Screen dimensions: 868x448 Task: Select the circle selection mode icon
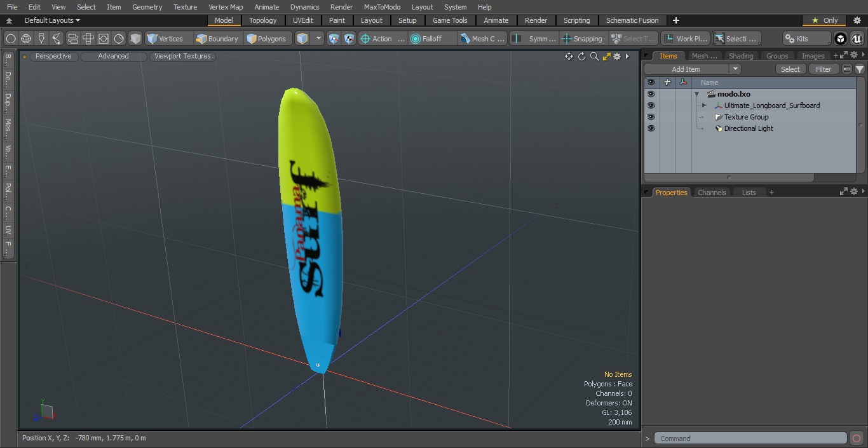(10, 39)
